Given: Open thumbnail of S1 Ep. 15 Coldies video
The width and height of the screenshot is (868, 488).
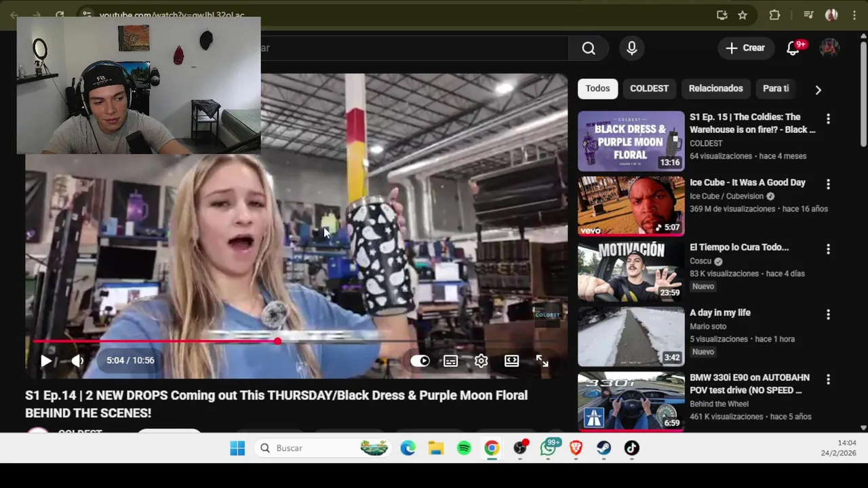Looking at the screenshot, I should point(631,141).
